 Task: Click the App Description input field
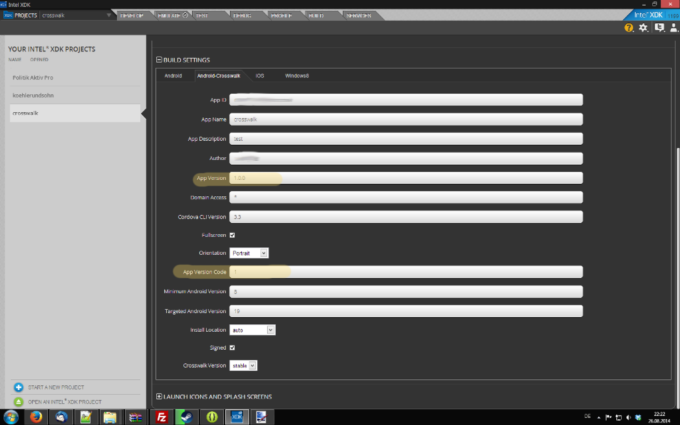[406, 139]
